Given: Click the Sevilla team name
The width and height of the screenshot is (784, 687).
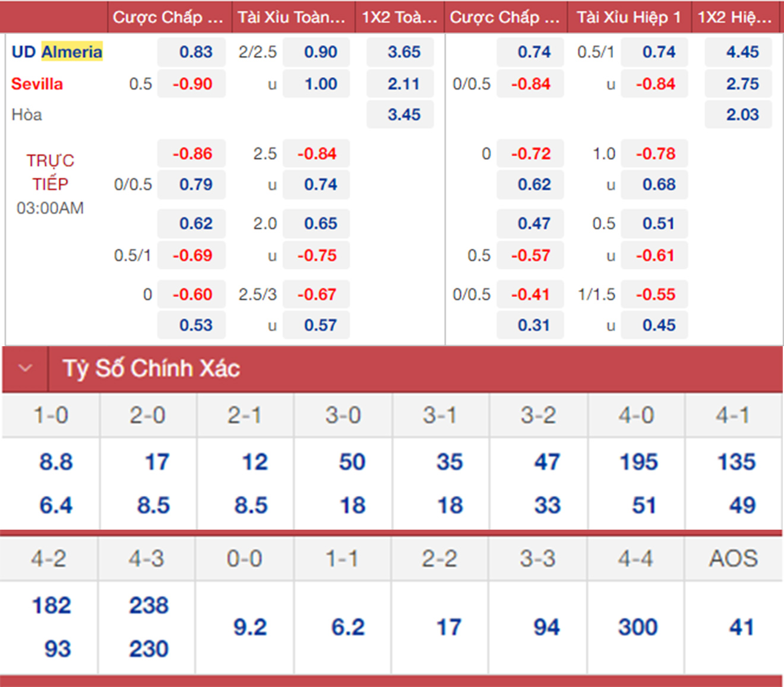Looking at the screenshot, I should tap(37, 84).
